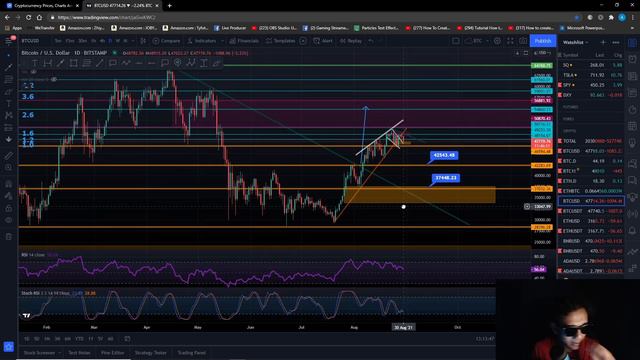Take a snapshot with camera icon
Image resolution: width=640 pixels, height=360 pixels.
coord(523,41)
